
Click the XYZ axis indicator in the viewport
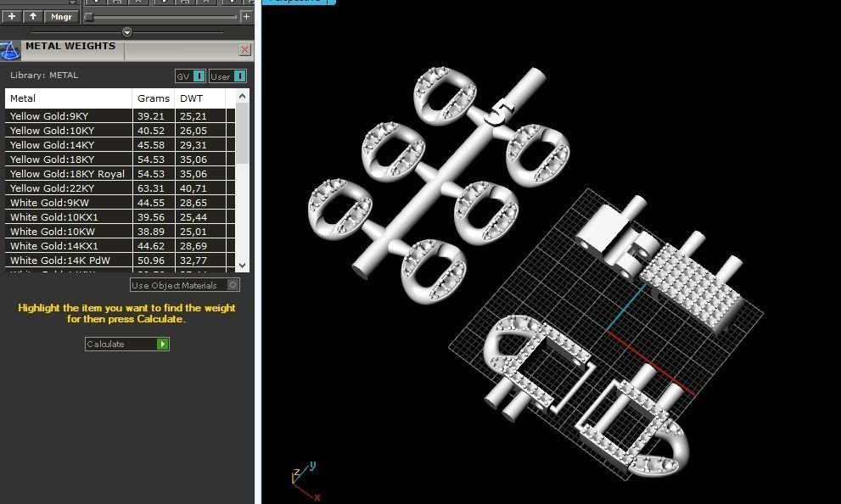point(306,481)
